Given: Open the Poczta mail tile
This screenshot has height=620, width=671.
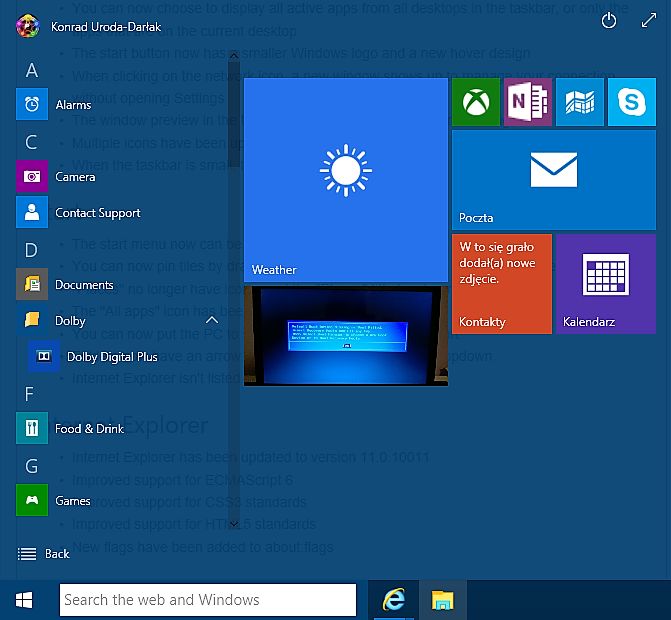Looking at the screenshot, I should tap(554, 180).
